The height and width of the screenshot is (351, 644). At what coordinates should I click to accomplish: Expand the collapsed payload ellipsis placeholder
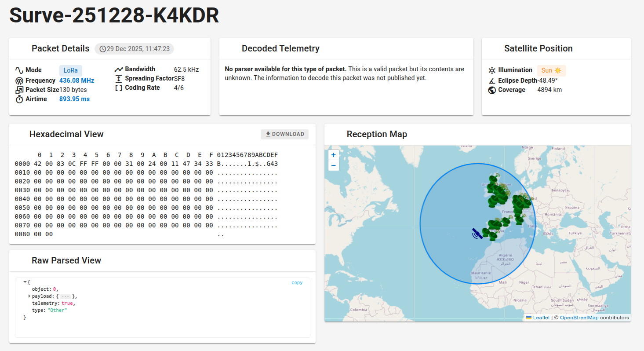click(65, 296)
